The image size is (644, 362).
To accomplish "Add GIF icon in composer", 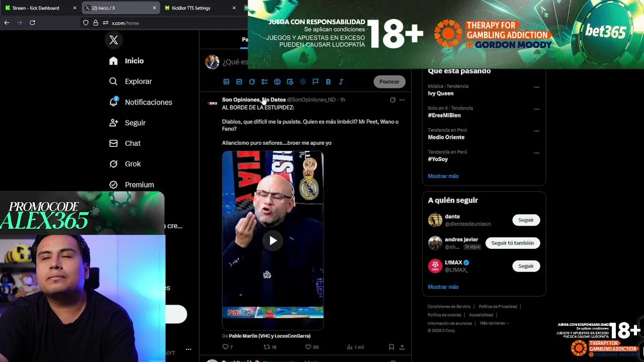I will click(239, 81).
